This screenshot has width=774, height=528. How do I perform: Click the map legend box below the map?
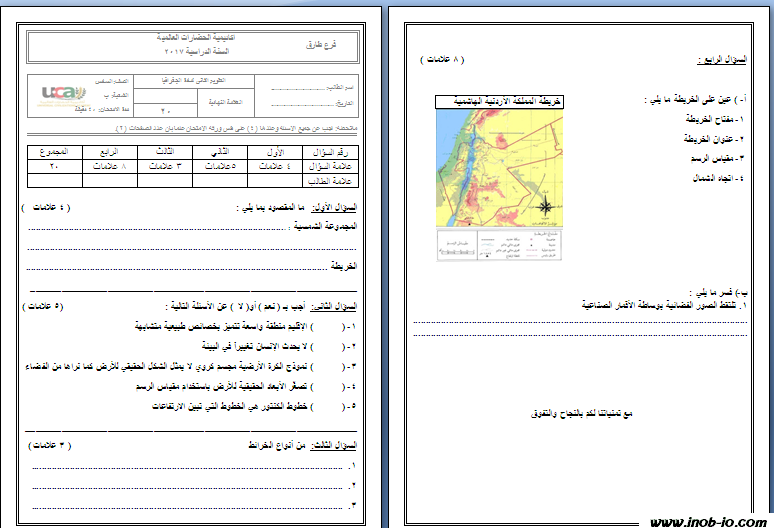pyautogui.click(x=497, y=247)
